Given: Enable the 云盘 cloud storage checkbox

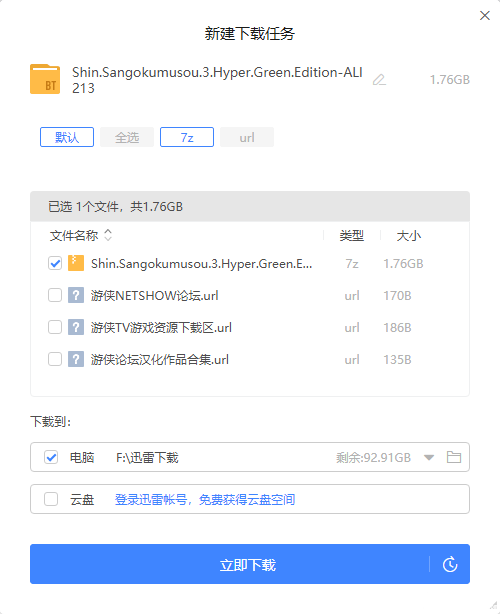Looking at the screenshot, I should pos(51,499).
